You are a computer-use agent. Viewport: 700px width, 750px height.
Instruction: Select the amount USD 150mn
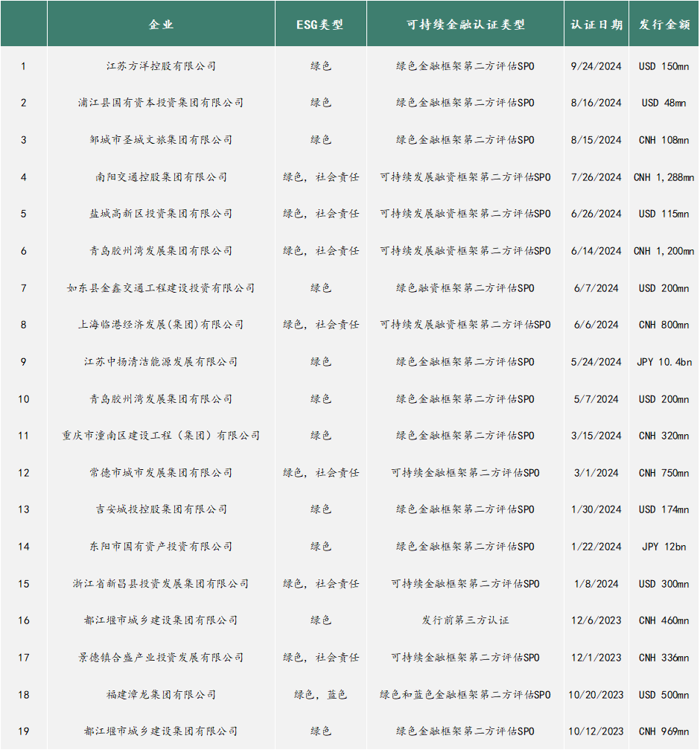pos(664,66)
